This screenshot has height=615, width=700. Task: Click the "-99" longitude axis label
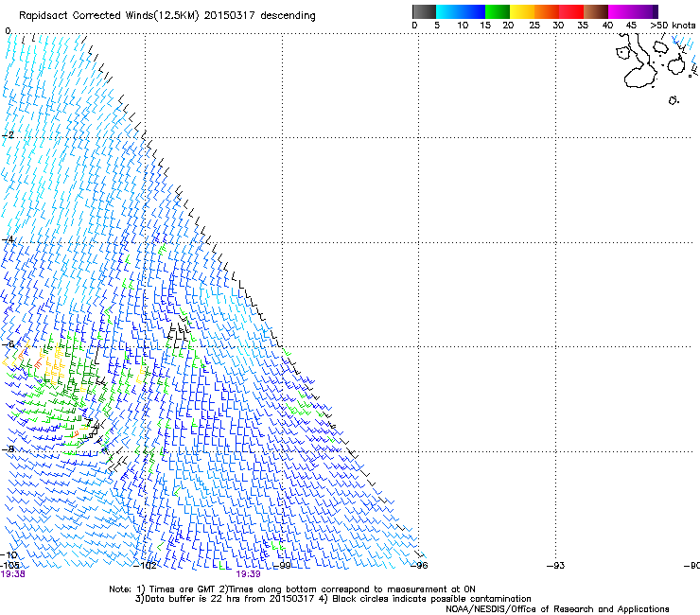pyautogui.click(x=281, y=566)
